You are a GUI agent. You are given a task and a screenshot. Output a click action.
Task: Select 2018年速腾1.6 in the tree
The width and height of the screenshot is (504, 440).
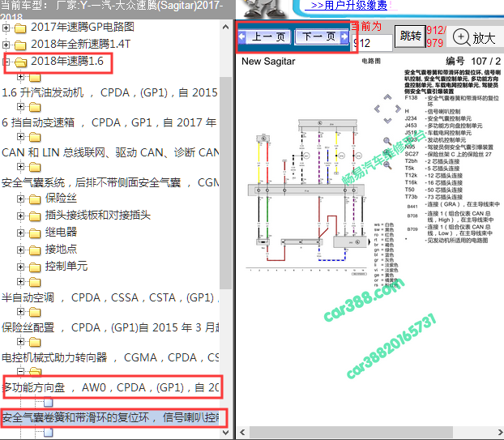click(67, 61)
